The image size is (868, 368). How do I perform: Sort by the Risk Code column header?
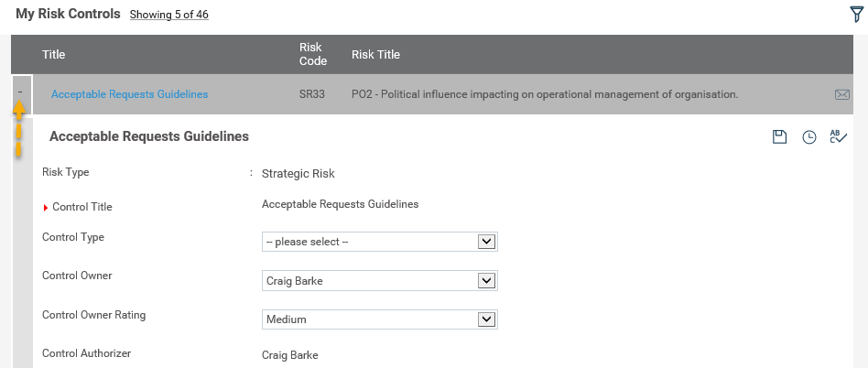(313, 54)
